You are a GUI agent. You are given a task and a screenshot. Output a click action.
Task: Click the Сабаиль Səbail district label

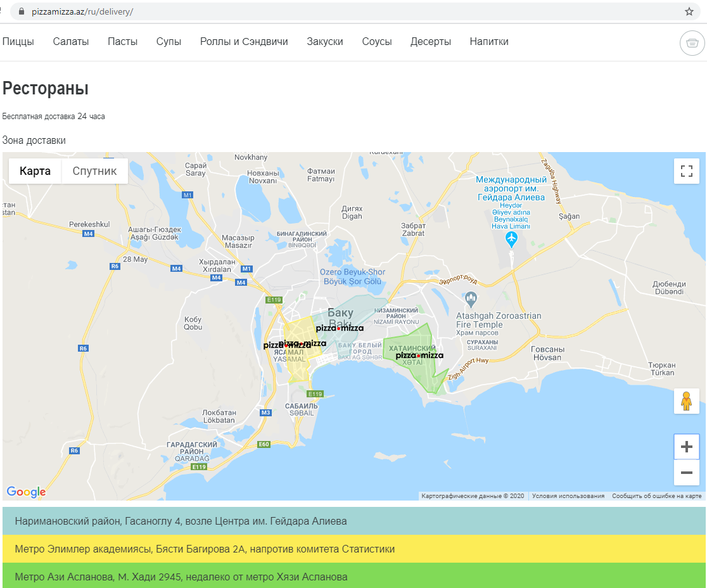302,409
